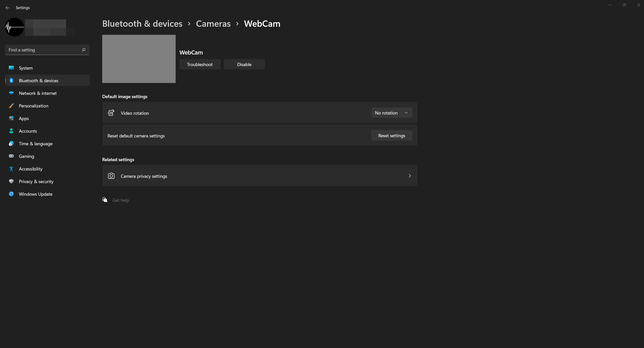Go to Gaming settings

[47, 156]
